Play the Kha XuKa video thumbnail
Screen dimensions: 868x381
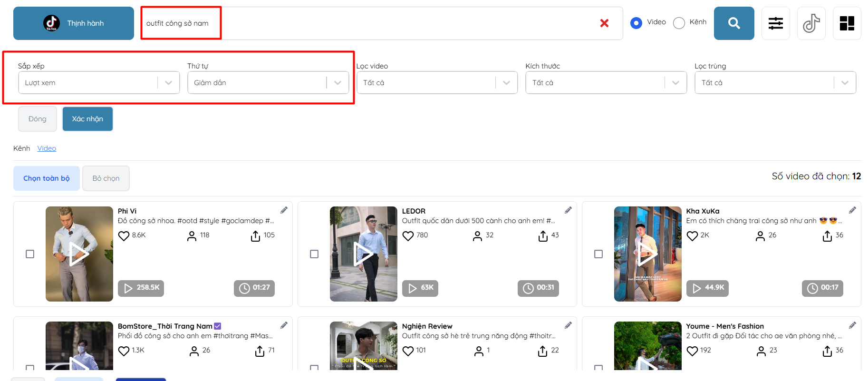click(648, 254)
